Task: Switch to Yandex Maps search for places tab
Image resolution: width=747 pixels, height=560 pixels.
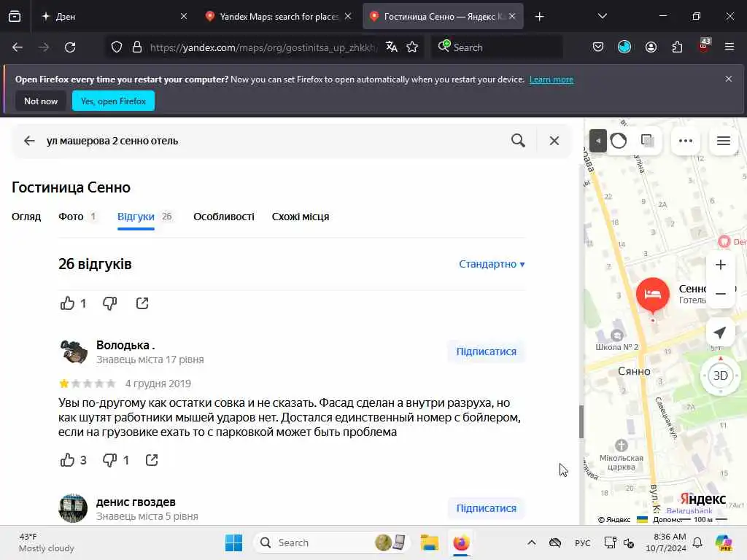Action: tap(279, 17)
